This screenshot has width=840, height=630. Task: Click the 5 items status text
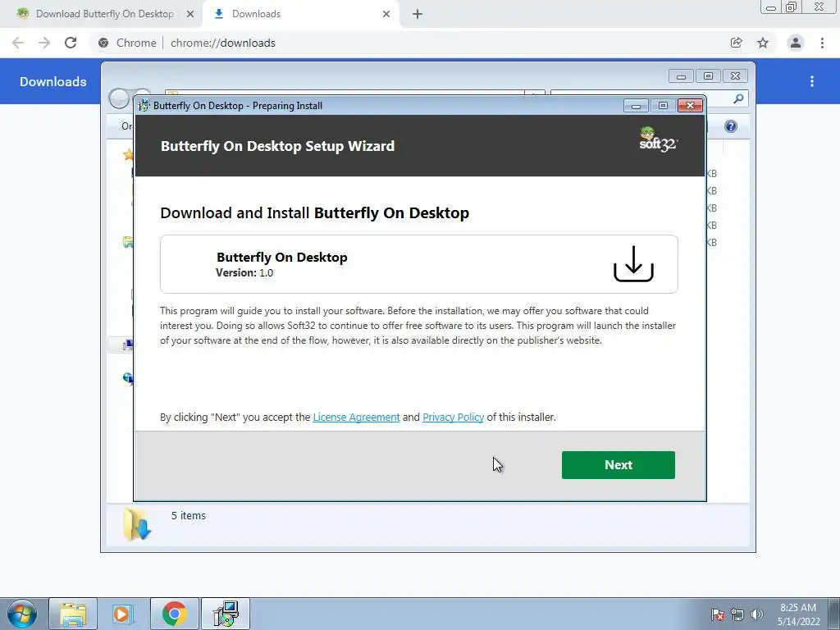[x=189, y=515]
